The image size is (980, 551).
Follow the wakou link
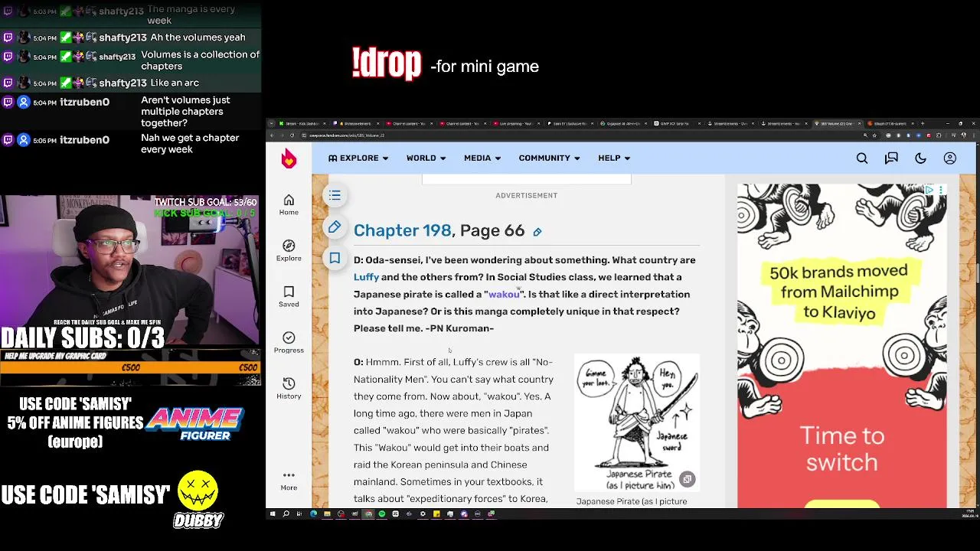pyautogui.click(x=504, y=294)
